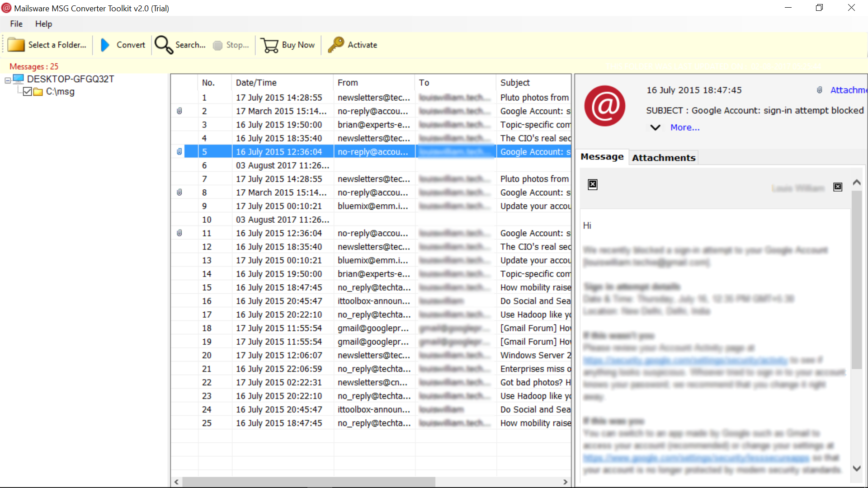
Task: Click the small broken image beside sender name
Action: tap(838, 187)
